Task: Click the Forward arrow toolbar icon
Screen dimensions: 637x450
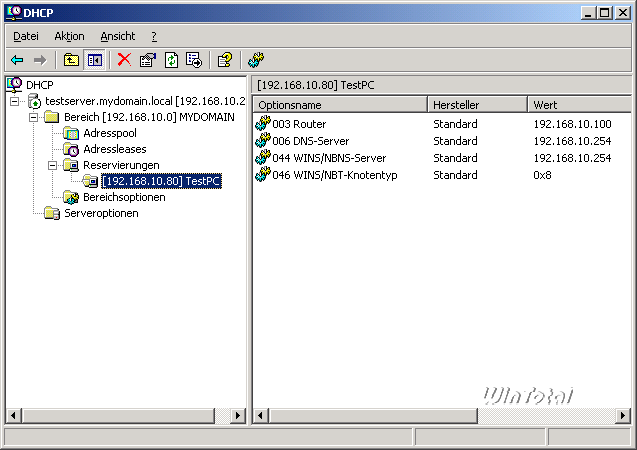Action: (40, 60)
